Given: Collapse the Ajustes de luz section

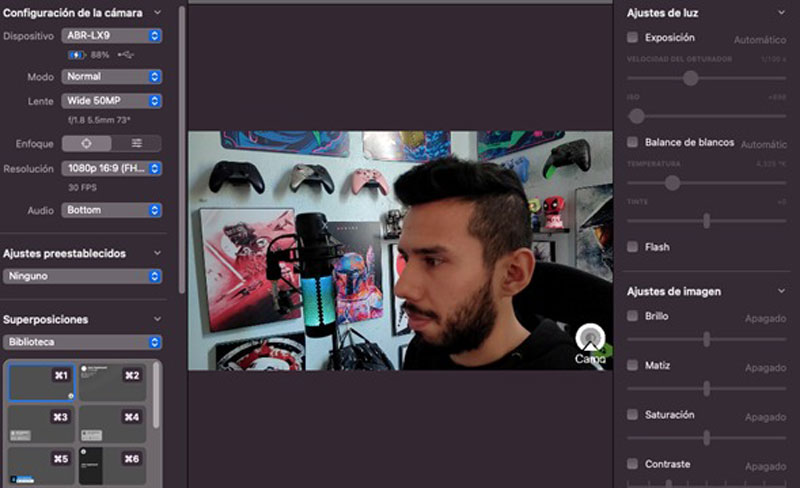Looking at the screenshot, I should pyautogui.click(x=782, y=13).
